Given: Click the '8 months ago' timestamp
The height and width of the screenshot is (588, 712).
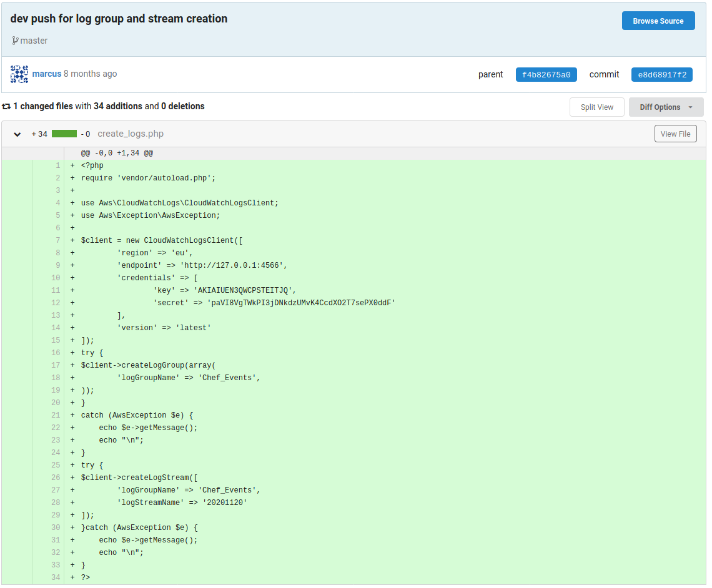Looking at the screenshot, I should pyautogui.click(x=90, y=74).
